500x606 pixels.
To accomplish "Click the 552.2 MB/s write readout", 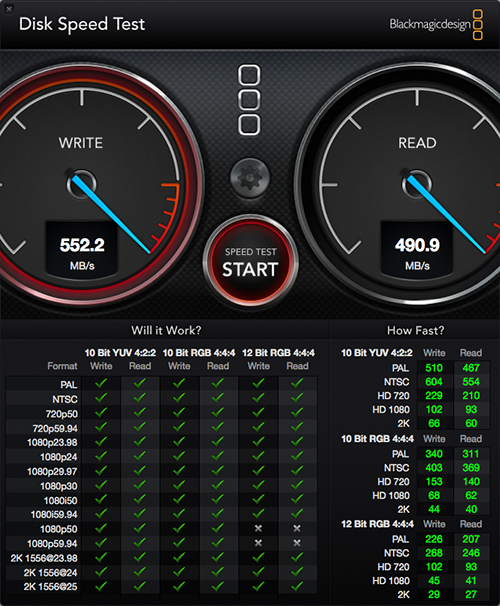I will point(82,250).
